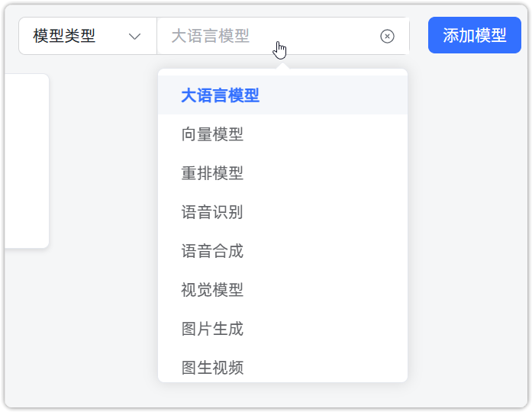Click the highlighted blue option in the list
This screenshot has height=412, width=532.
[221, 95]
